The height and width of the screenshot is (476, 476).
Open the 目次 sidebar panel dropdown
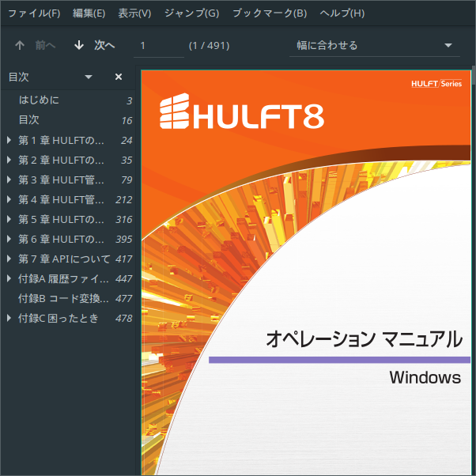pyautogui.click(x=89, y=77)
